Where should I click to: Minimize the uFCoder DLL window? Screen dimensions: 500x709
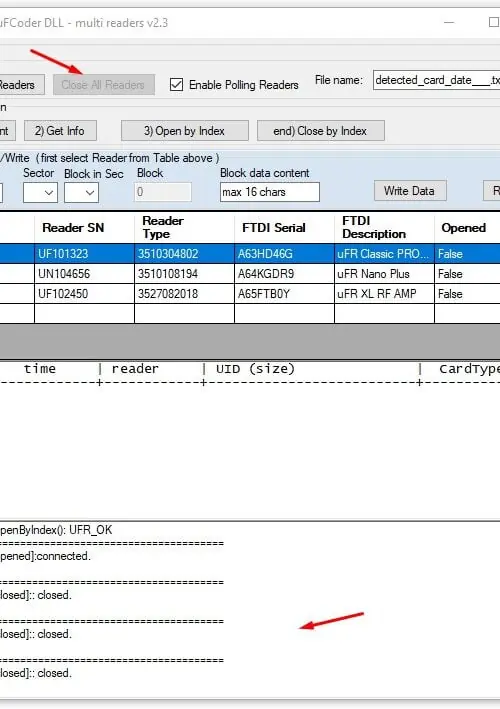pos(449,22)
